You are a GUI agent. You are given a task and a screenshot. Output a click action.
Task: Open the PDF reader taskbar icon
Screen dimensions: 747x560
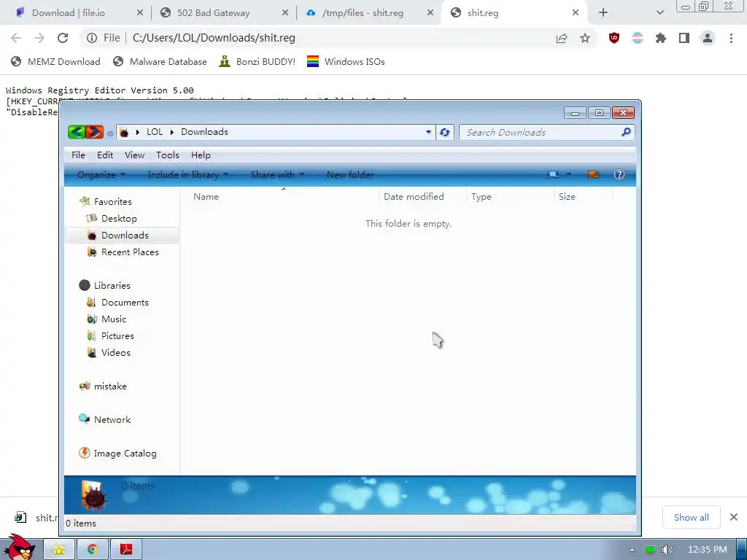[126, 550]
